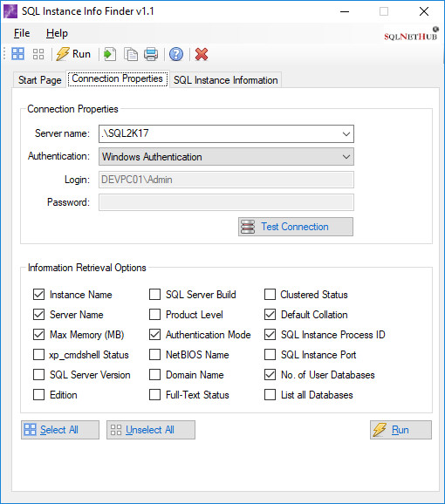This screenshot has height=504, width=445.
Task: Click the printer toolbar icon
Action: (x=151, y=54)
